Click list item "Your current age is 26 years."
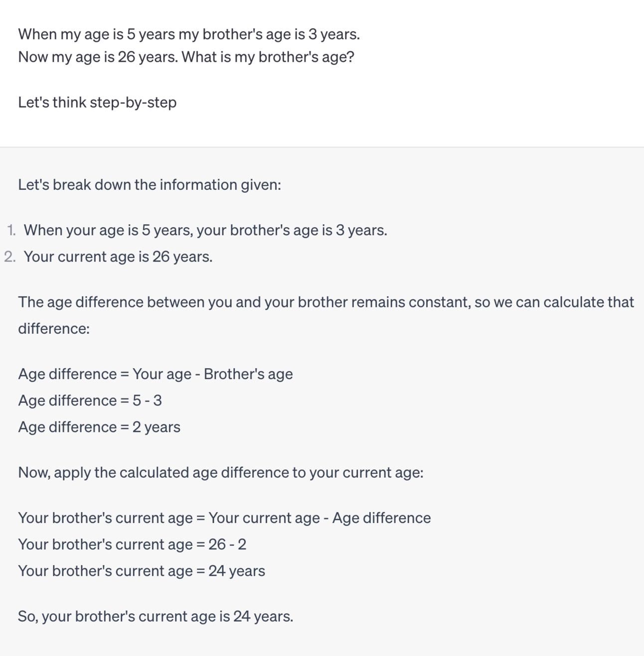Image resolution: width=644 pixels, height=656 pixels. (118, 257)
